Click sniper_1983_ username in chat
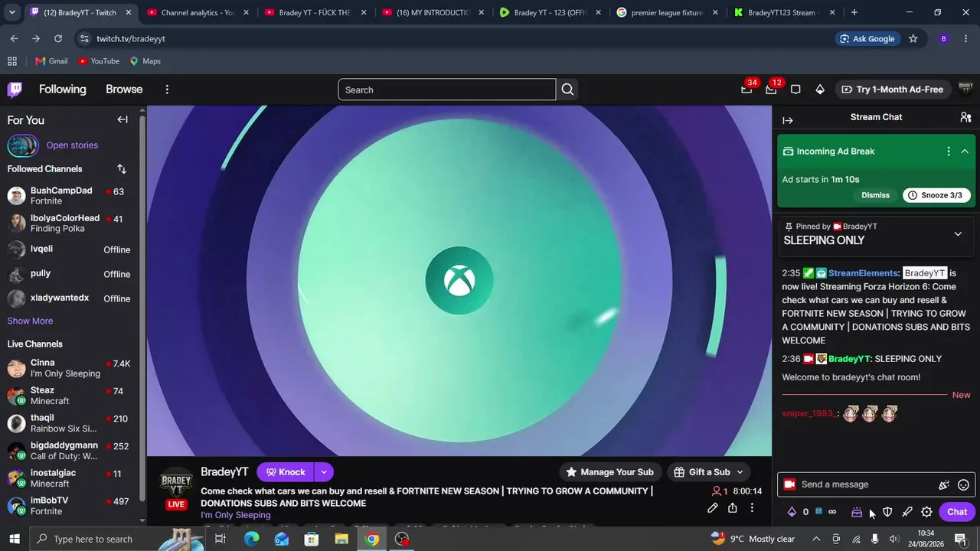980x551 pixels. [808, 414]
